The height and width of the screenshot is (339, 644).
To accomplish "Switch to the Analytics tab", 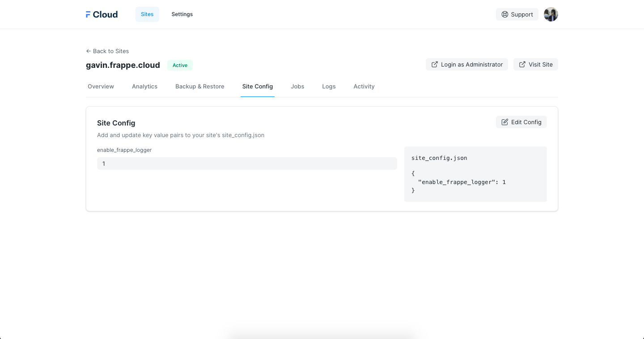I will [144, 86].
